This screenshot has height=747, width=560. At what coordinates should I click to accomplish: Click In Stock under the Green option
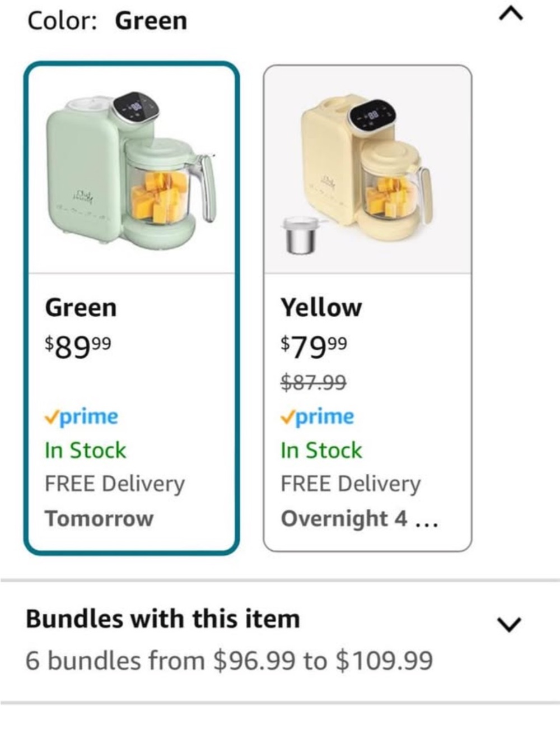tap(86, 450)
